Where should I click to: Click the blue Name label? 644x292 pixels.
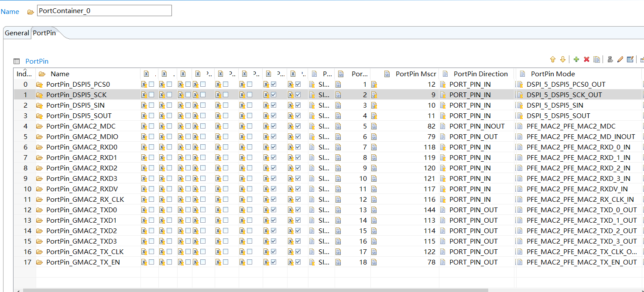[10, 11]
